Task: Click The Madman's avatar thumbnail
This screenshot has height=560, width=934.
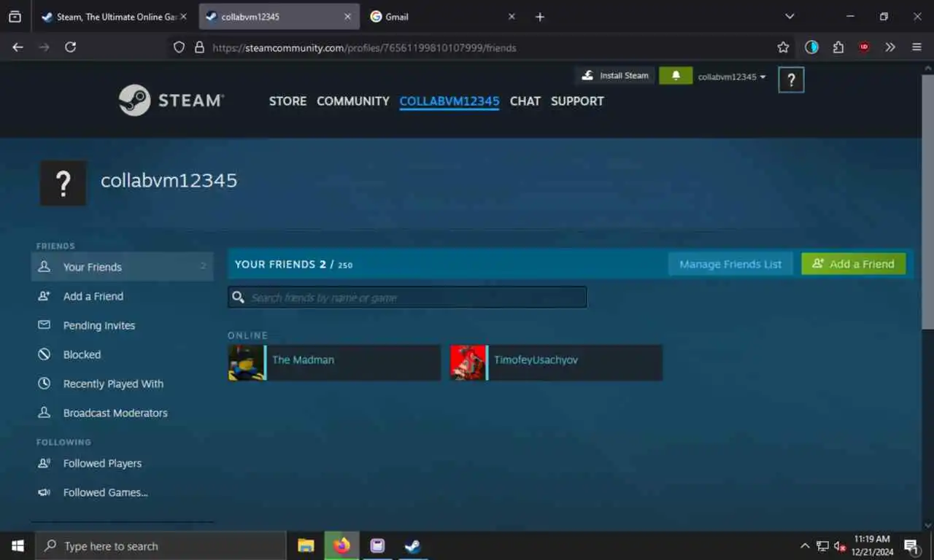Action: 246,362
